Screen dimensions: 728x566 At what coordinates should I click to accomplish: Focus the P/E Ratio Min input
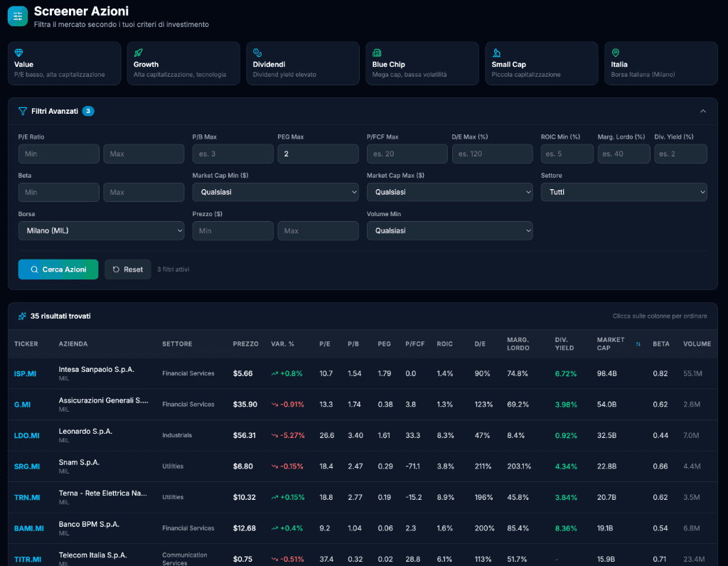(59, 154)
